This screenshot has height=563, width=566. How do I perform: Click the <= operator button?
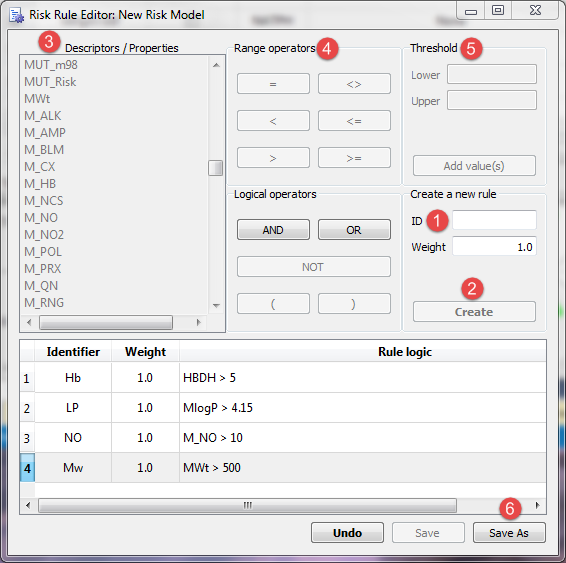point(354,121)
